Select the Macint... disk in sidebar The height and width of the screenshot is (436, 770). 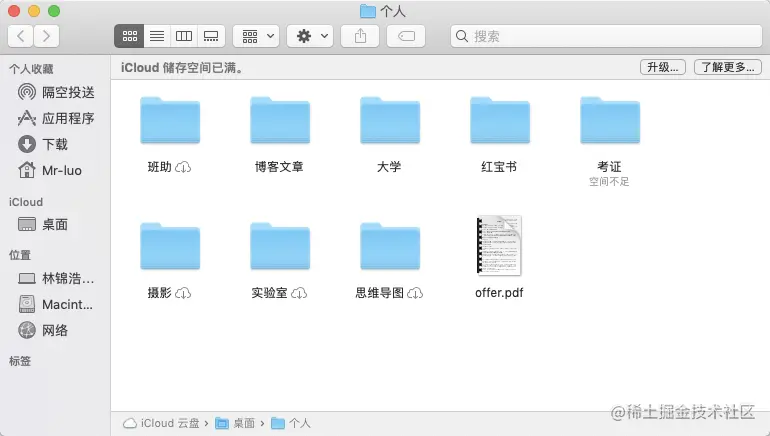pos(55,304)
